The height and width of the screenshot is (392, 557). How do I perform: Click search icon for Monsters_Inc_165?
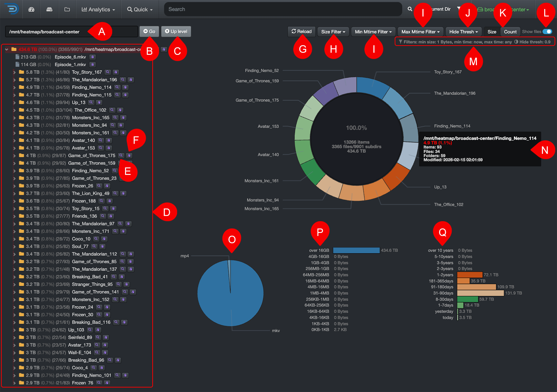pyautogui.click(x=115, y=118)
